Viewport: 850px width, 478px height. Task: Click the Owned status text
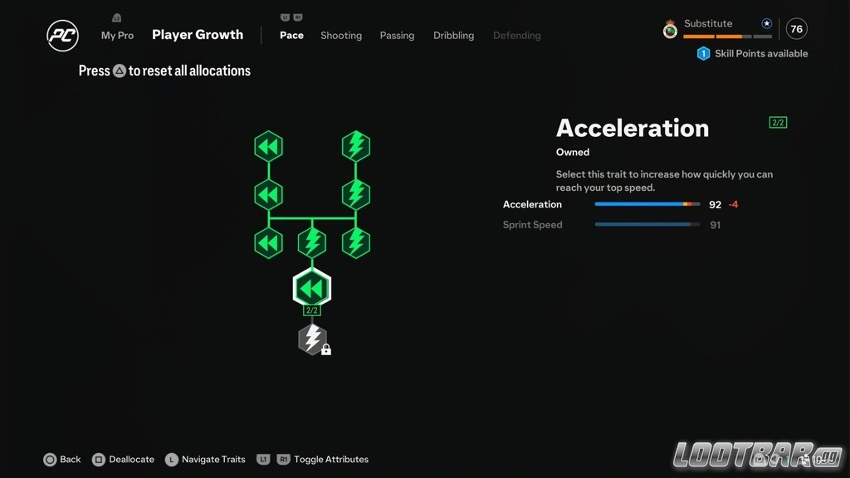point(572,152)
